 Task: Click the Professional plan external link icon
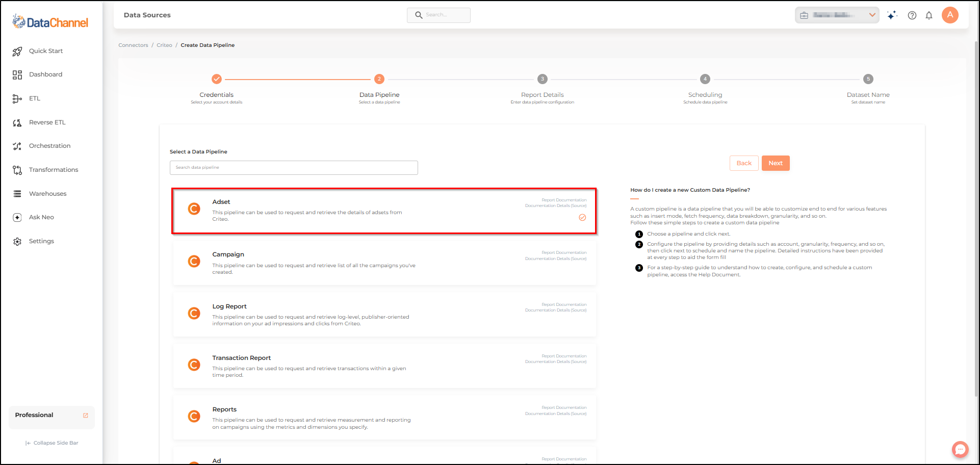click(86, 415)
